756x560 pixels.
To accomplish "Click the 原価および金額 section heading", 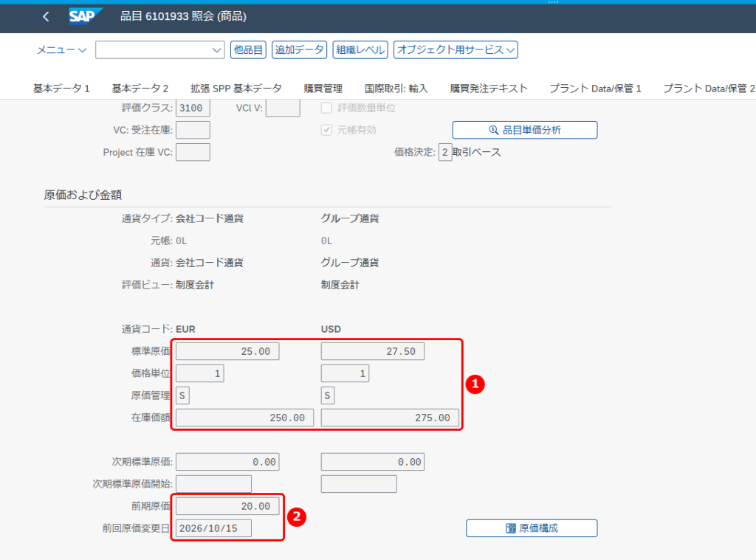I will tap(83, 195).
